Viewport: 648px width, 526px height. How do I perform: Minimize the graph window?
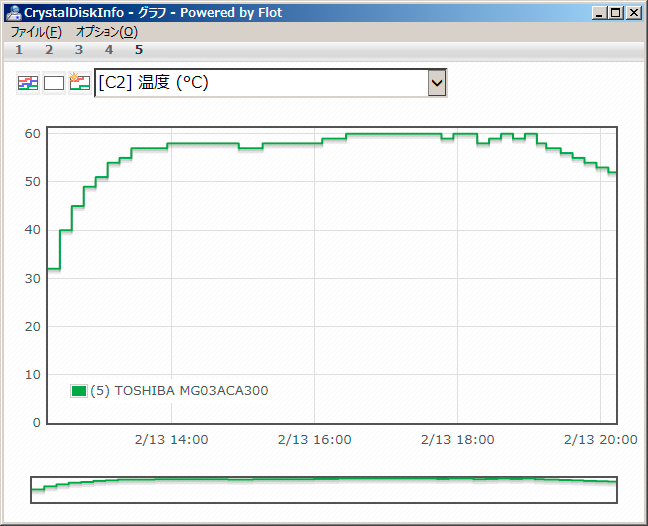tap(599, 13)
